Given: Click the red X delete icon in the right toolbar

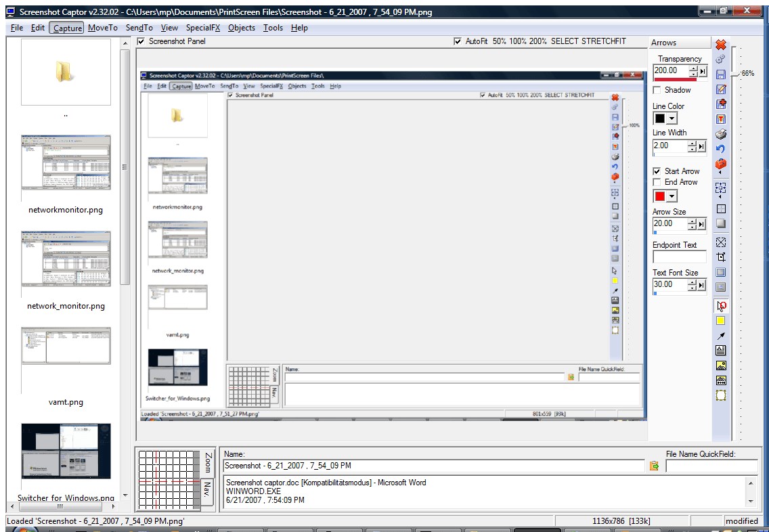Looking at the screenshot, I should click(x=721, y=45).
